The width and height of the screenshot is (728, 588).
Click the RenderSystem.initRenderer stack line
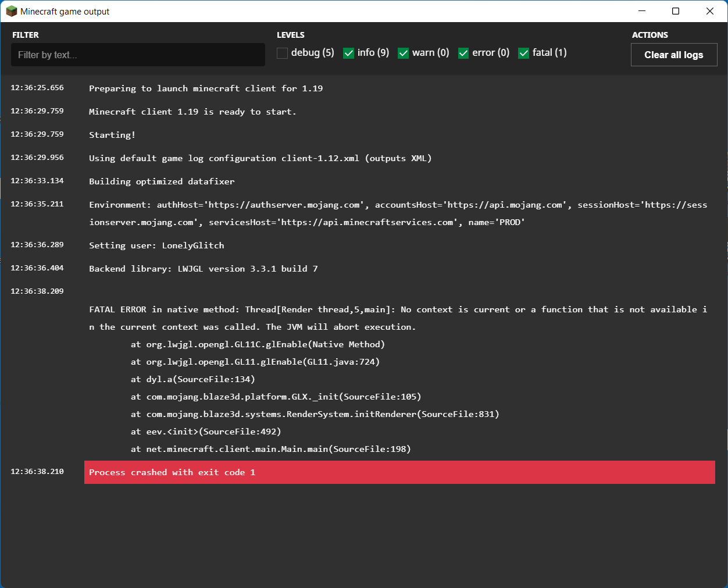pos(315,414)
